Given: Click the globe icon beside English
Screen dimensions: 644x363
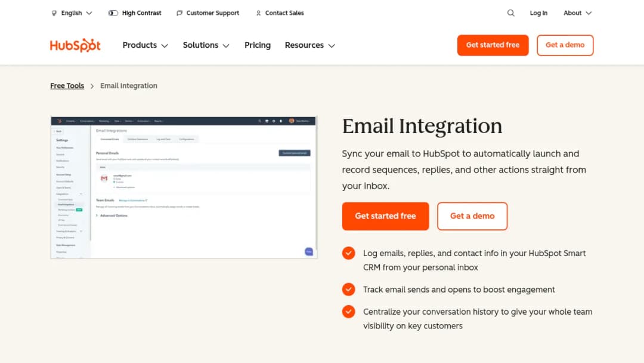Looking at the screenshot, I should 54,13.
